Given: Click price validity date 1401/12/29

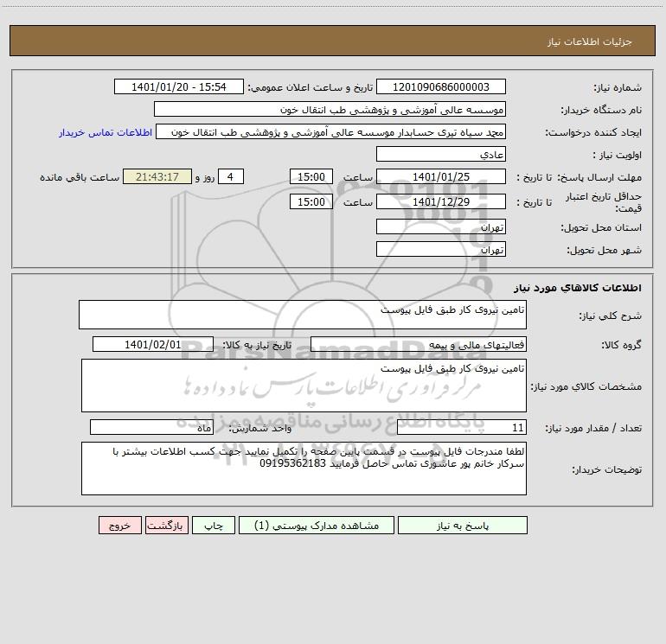Looking at the screenshot, I should 441,201.
